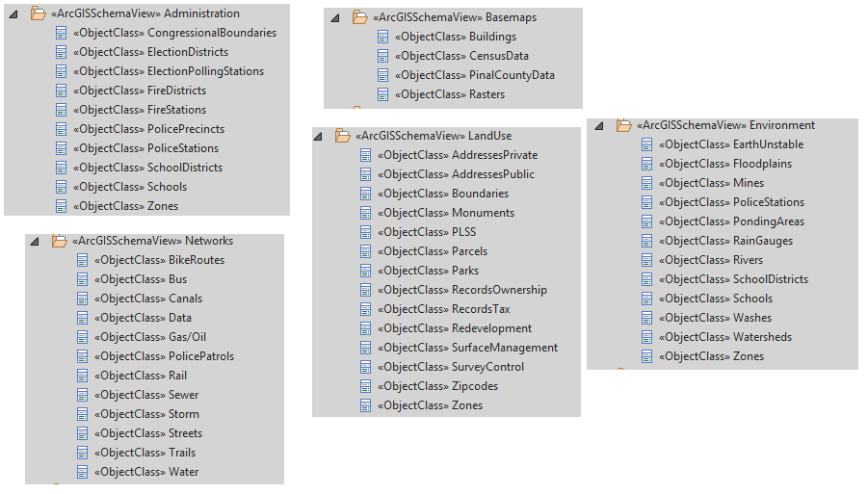
Task: Select the Redevelopment object class
Action: point(455,328)
